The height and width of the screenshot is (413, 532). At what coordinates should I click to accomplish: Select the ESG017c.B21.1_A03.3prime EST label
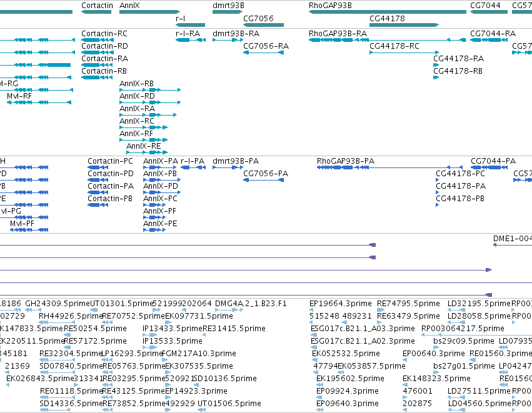[x=363, y=329]
